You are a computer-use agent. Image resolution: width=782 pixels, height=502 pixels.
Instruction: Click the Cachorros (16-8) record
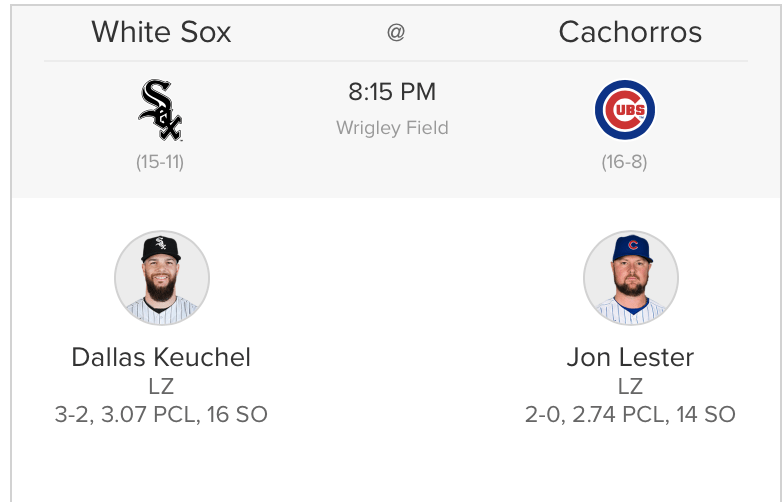coord(625,161)
